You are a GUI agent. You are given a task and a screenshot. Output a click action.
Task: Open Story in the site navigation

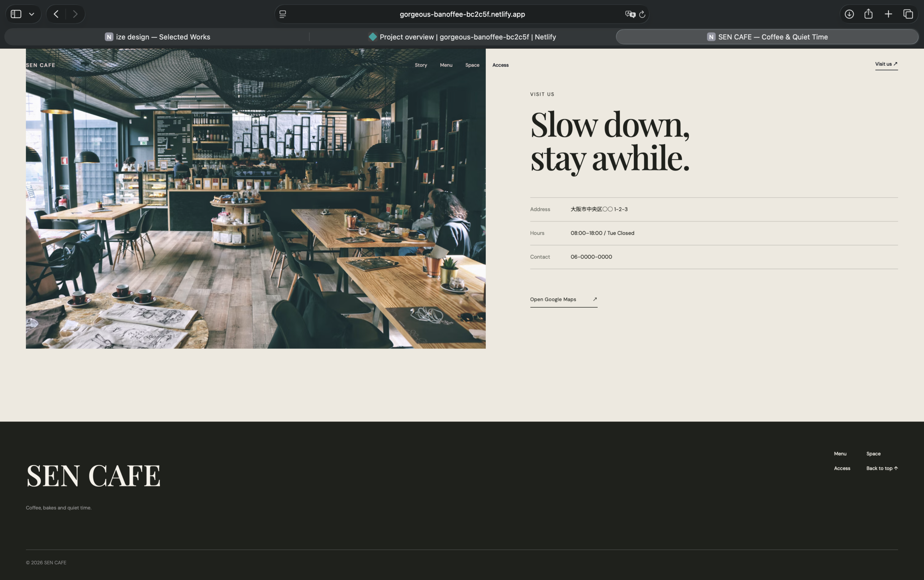point(421,65)
